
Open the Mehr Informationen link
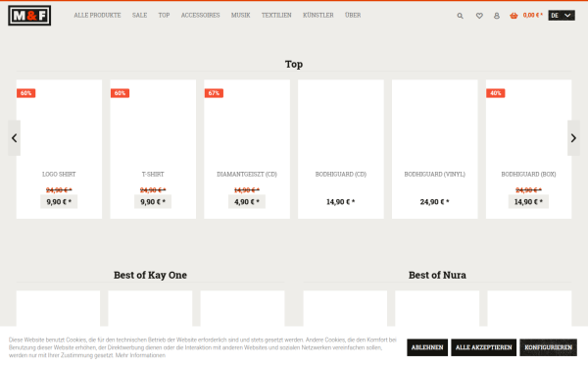140,355
